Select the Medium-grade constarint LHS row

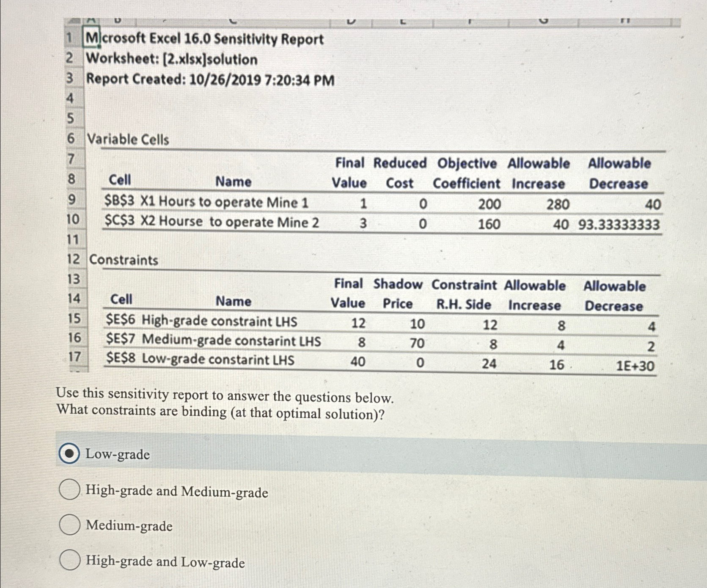pos(211,341)
